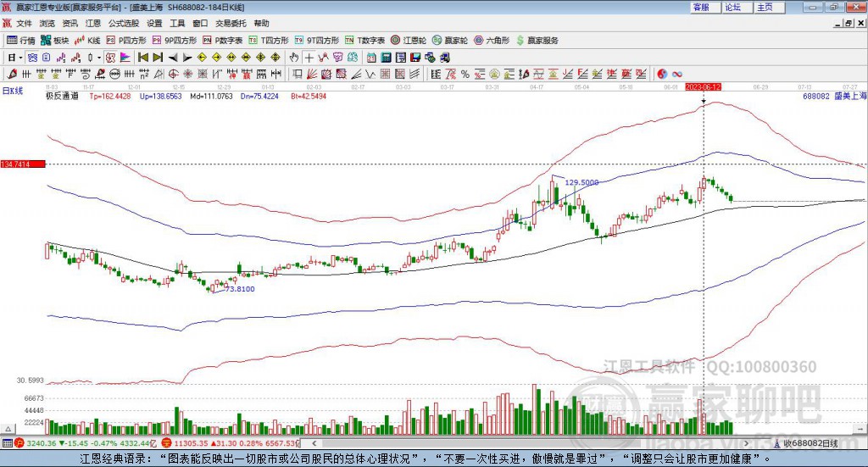Select the hand pan tool
This screenshot has width=868, height=467.
point(294,58)
